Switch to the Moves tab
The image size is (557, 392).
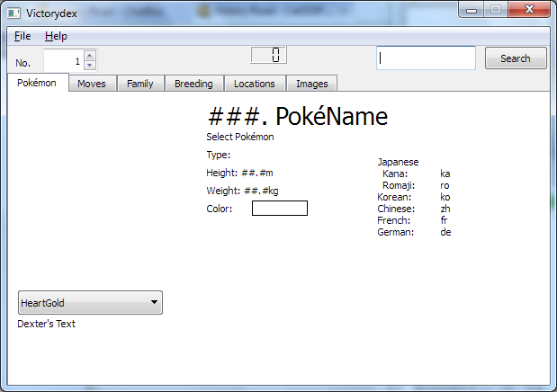[92, 84]
